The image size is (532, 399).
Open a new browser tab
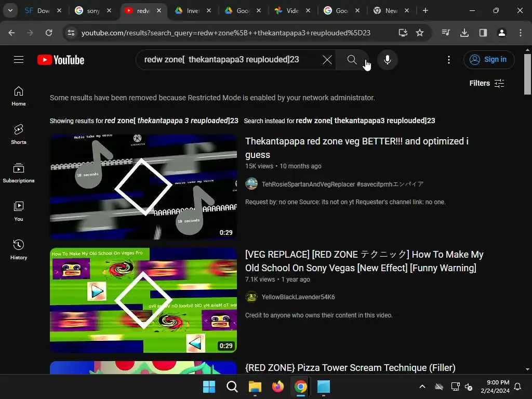pyautogui.click(x=425, y=10)
